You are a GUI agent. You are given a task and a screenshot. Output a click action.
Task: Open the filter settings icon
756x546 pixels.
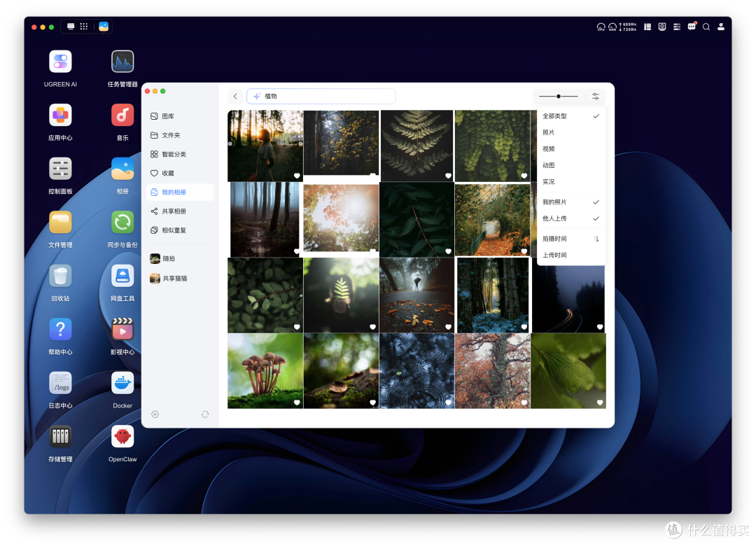(596, 97)
